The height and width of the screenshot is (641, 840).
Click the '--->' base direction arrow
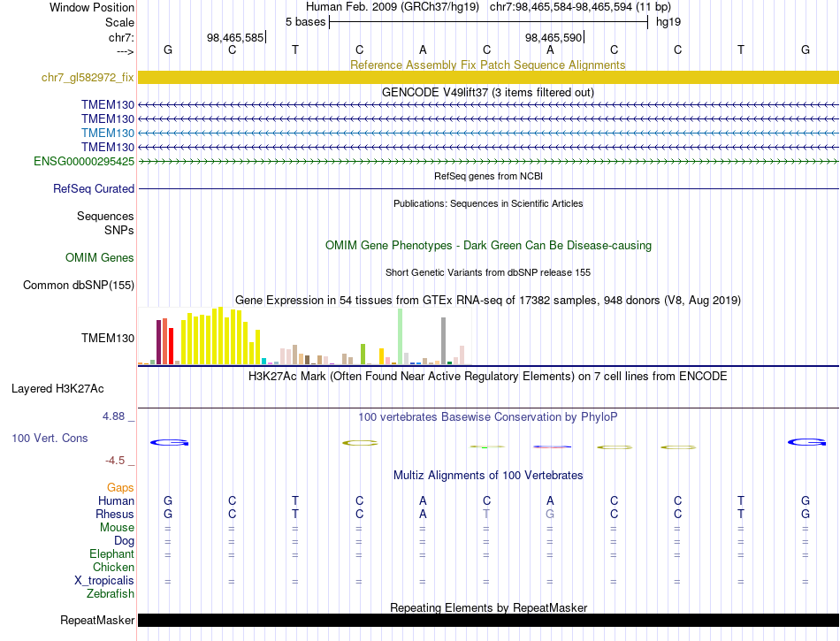click(x=126, y=51)
